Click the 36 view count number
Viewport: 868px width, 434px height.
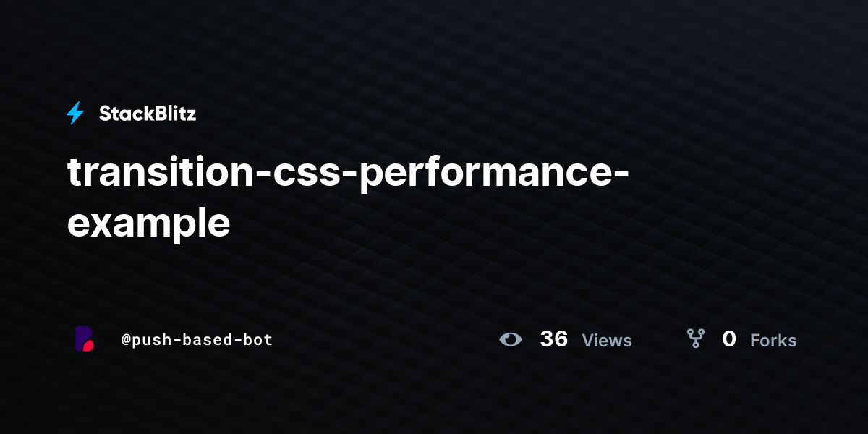point(554,339)
